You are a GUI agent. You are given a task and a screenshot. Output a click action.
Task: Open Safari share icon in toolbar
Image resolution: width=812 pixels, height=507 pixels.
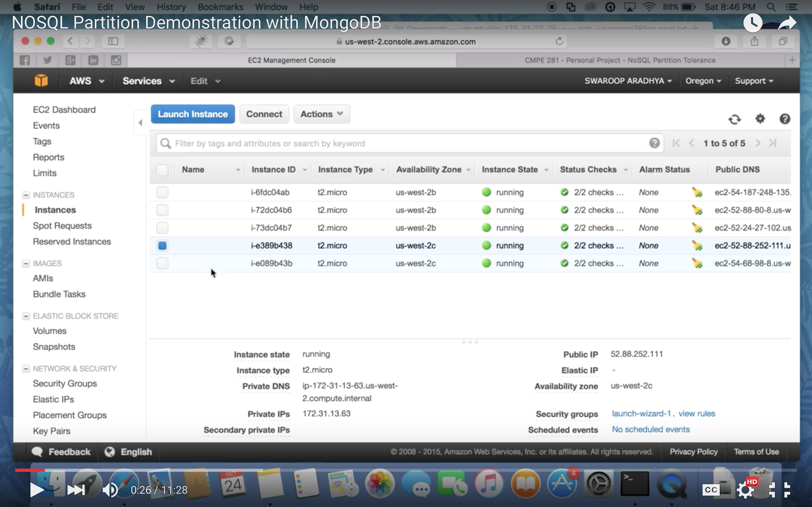(x=754, y=41)
